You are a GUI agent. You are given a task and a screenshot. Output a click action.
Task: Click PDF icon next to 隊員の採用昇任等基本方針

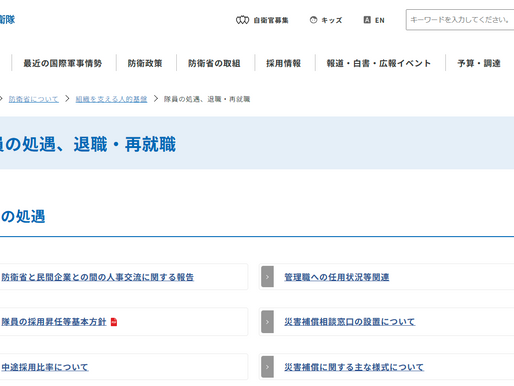(114, 322)
